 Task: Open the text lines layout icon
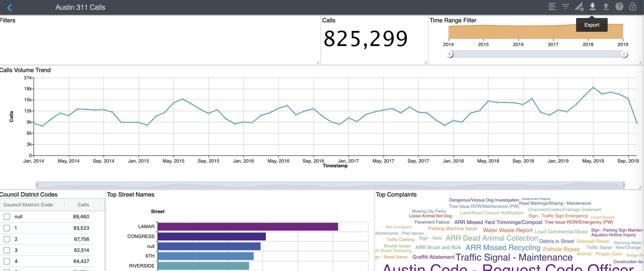(552, 7)
